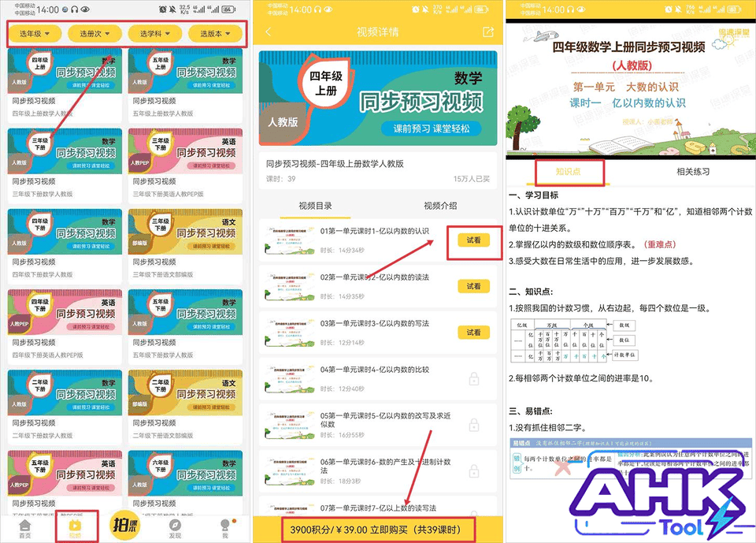
Task: Open the 四年级上册数学人教版 course card
Action: tap(65, 84)
